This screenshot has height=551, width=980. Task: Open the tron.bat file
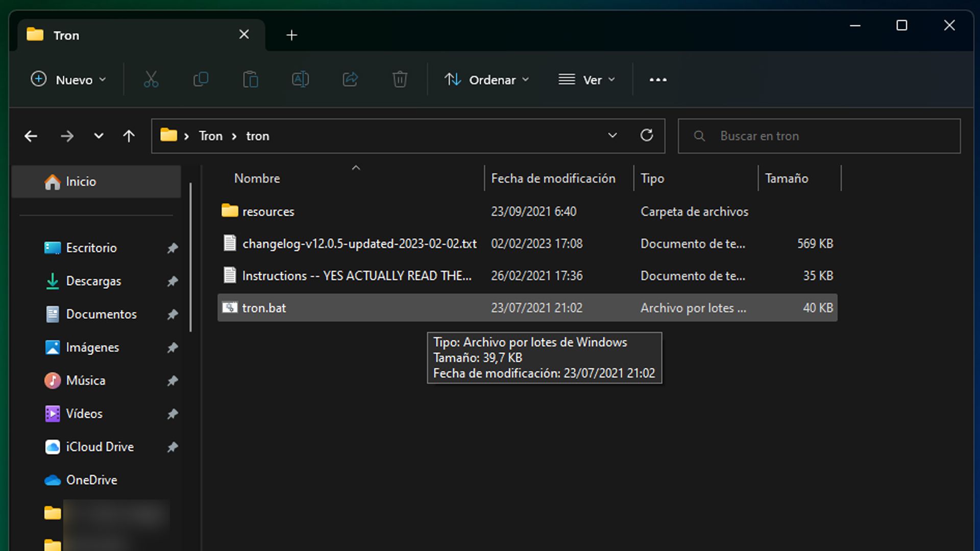(264, 308)
